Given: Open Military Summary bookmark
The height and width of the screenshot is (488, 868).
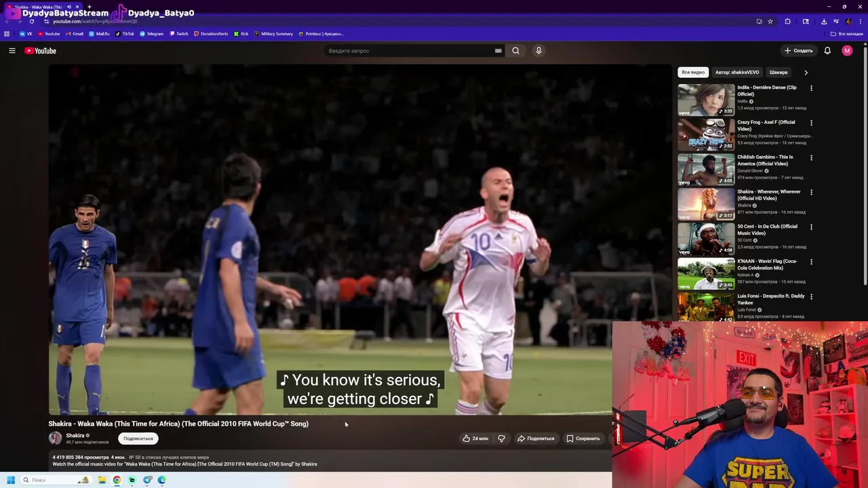Looking at the screenshot, I should click(x=274, y=33).
